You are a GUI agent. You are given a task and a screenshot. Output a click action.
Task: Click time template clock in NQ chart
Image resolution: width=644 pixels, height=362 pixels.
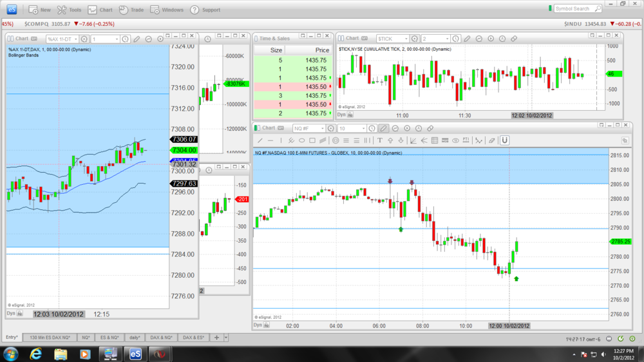coord(372,128)
